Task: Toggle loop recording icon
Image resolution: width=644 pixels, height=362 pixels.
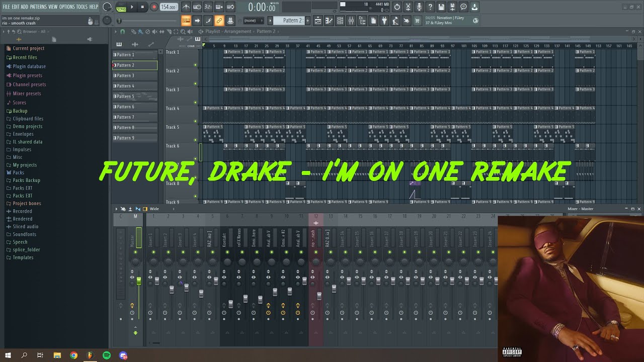Action: pyautogui.click(x=230, y=7)
